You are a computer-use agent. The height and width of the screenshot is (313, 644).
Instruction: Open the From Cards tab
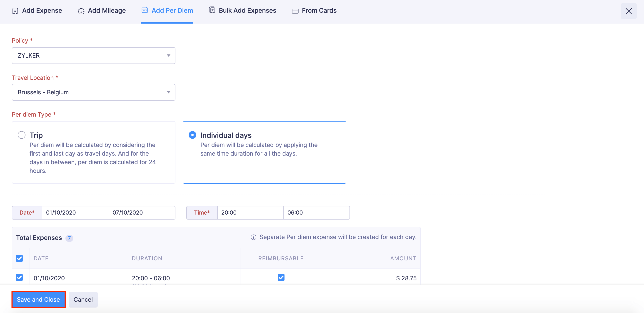[319, 10]
